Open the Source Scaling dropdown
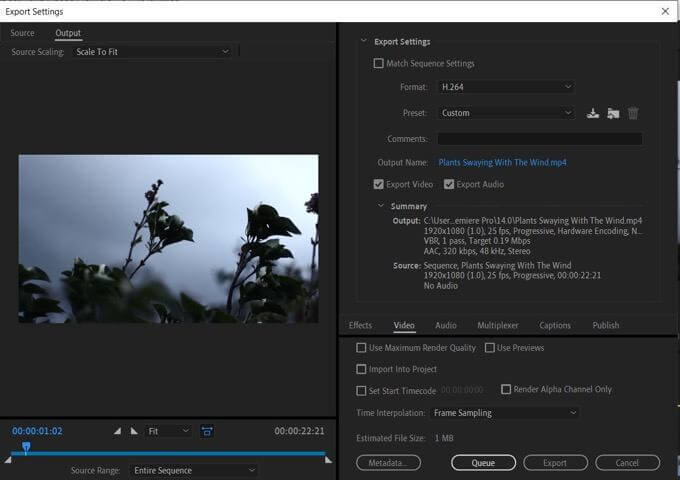Screen dimensions: 680x480 (x=152, y=51)
